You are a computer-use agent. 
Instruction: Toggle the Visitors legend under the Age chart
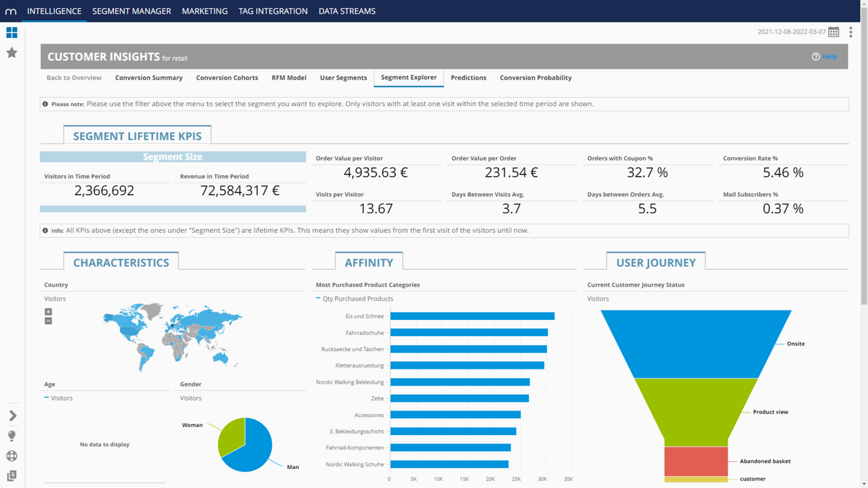coord(58,398)
